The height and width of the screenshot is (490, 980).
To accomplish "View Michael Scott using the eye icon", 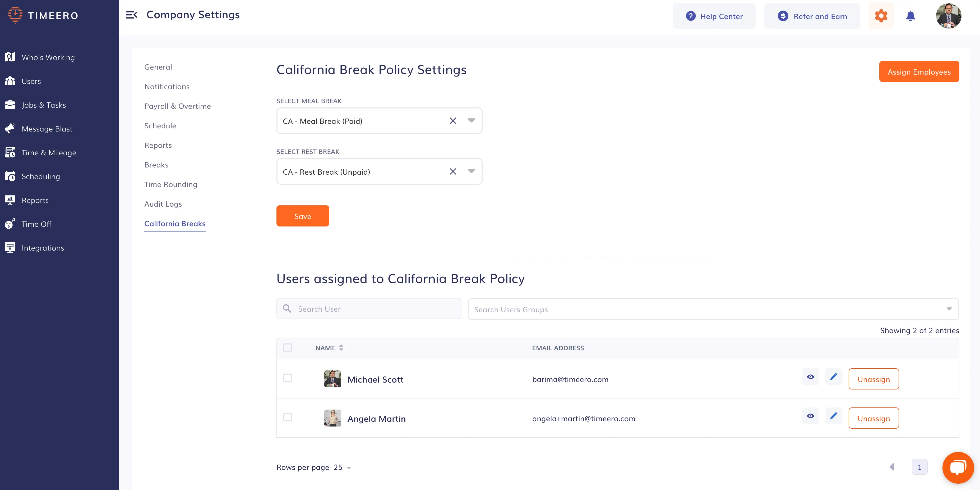I will (x=810, y=377).
